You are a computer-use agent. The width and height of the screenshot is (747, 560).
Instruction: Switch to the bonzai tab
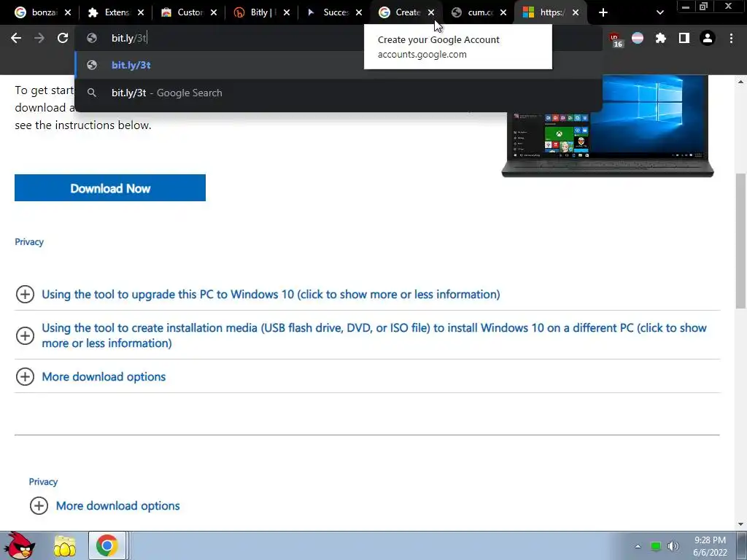click(x=37, y=12)
